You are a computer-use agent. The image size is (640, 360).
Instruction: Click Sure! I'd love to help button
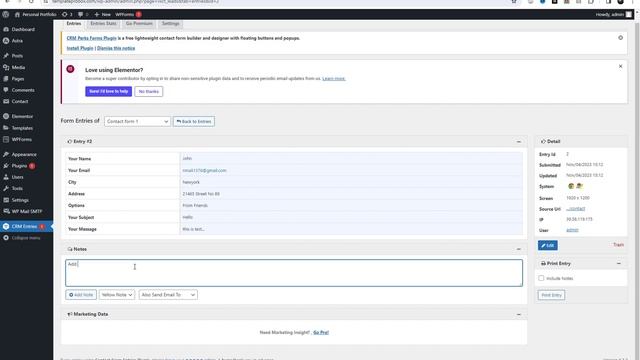pyautogui.click(x=109, y=91)
